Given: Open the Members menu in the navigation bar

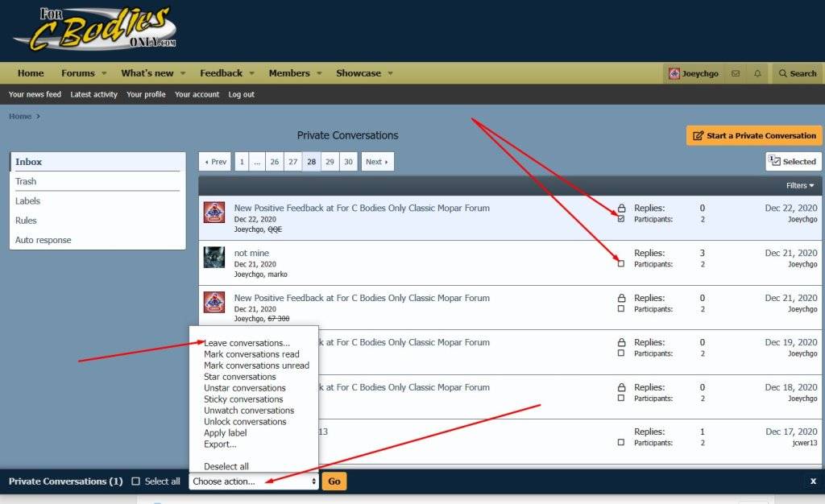Looking at the screenshot, I should click(290, 73).
